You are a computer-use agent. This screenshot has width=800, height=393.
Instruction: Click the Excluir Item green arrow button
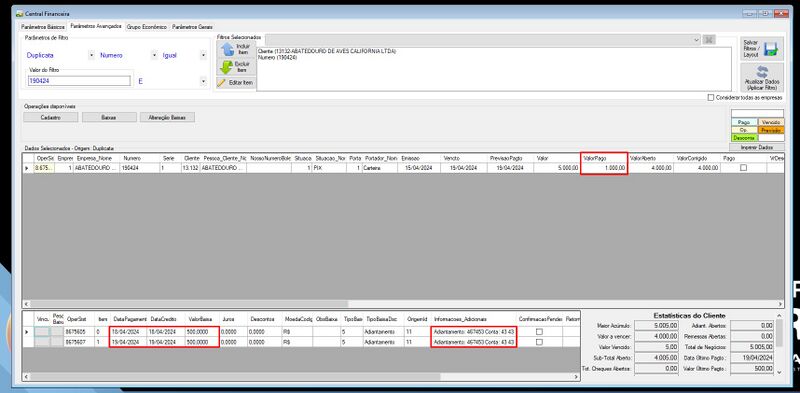click(236, 67)
